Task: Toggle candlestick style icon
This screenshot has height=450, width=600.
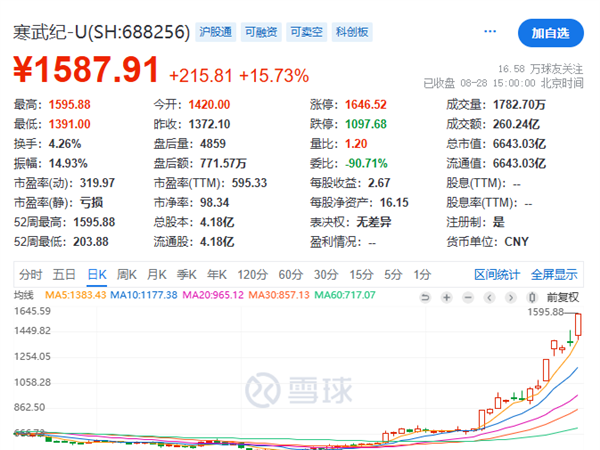Action: tap(532, 297)
